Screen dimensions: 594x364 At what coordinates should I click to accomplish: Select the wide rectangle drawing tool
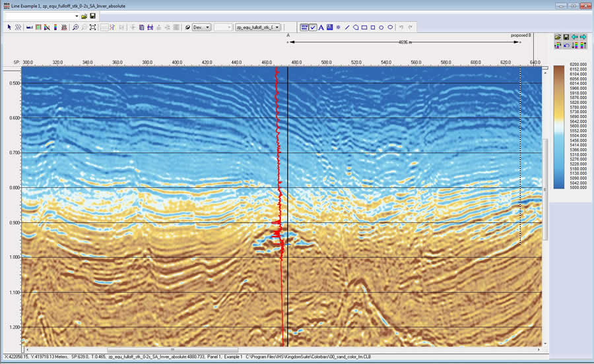click(x=364, y=27)
